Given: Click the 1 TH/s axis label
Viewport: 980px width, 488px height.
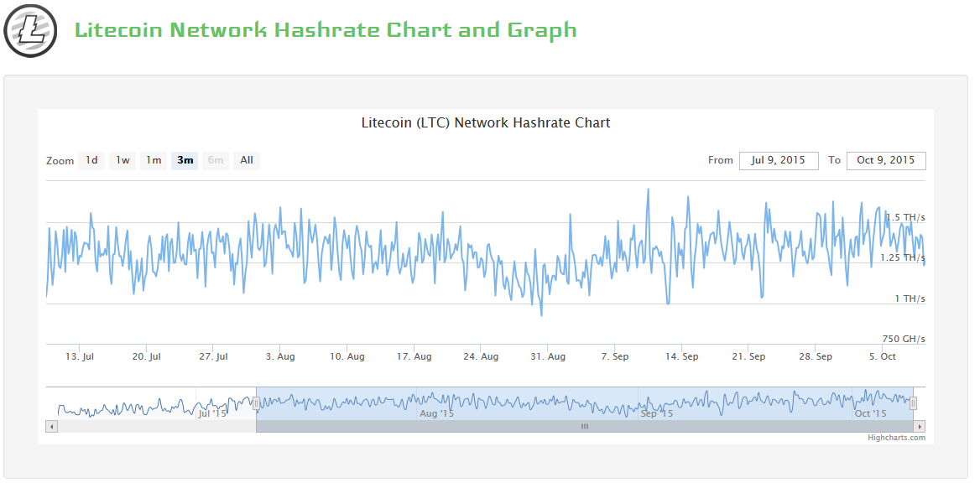Looking at the screenshot, I should coord(910,299).
